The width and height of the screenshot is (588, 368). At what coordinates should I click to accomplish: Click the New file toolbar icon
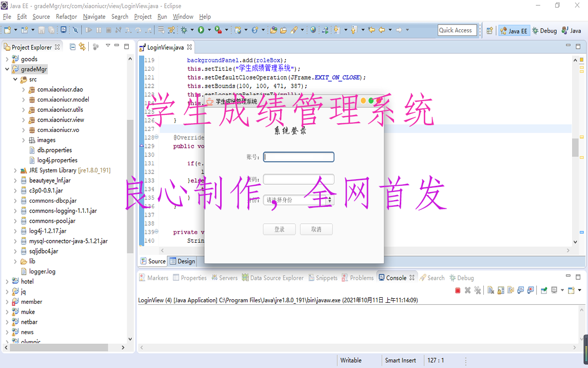[x=7, y=30]
